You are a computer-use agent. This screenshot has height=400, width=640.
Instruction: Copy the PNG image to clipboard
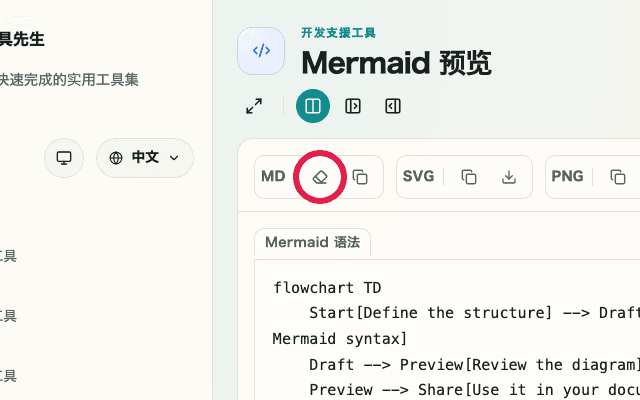tap(618, 177)
